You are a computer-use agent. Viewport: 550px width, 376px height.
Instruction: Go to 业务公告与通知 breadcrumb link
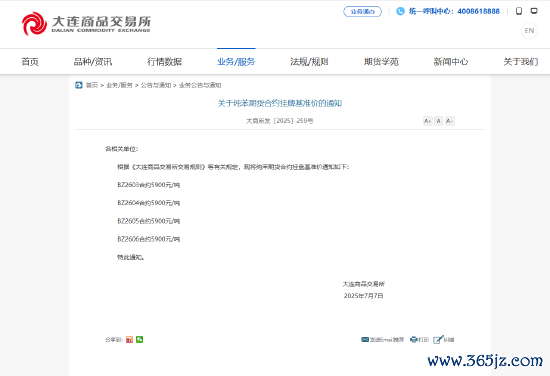[200, 85]
